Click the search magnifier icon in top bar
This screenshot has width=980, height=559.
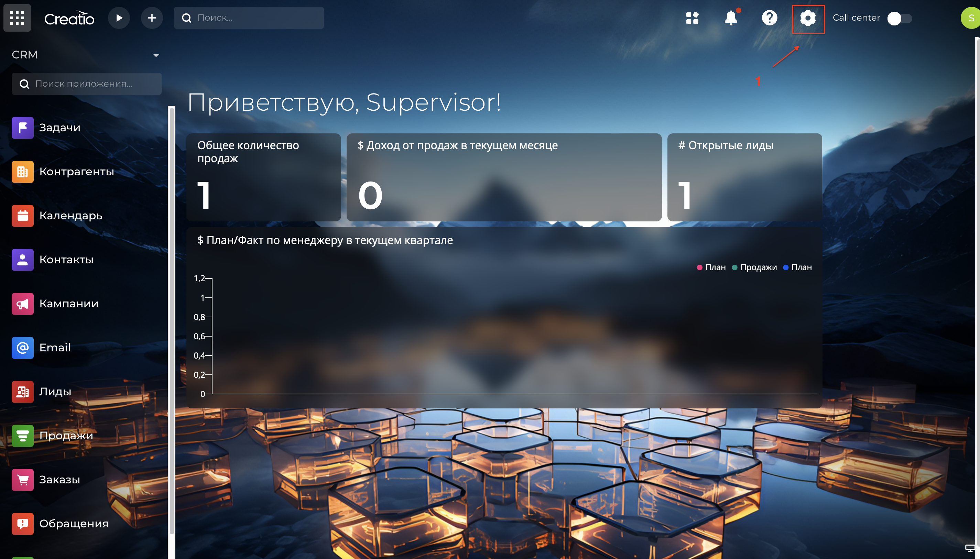pyautogui.click(x=187, y=18)
